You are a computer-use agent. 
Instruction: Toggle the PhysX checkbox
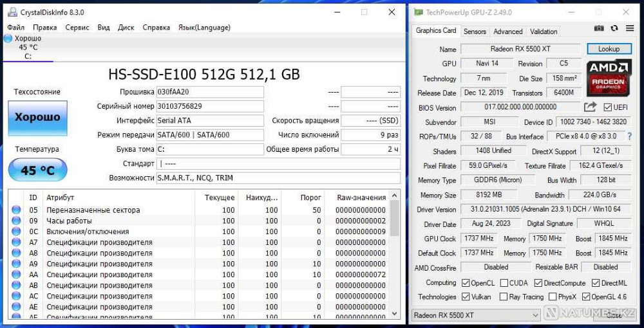point(553,296)
